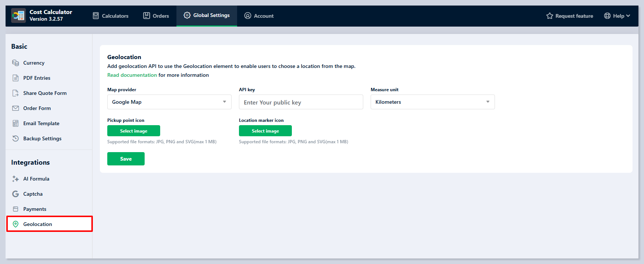Select image for Pickup point icon
This screenshot has height=264, width=644.
134,131
